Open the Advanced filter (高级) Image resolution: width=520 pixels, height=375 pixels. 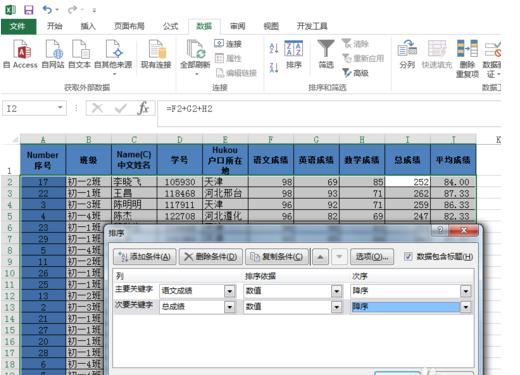356,73
